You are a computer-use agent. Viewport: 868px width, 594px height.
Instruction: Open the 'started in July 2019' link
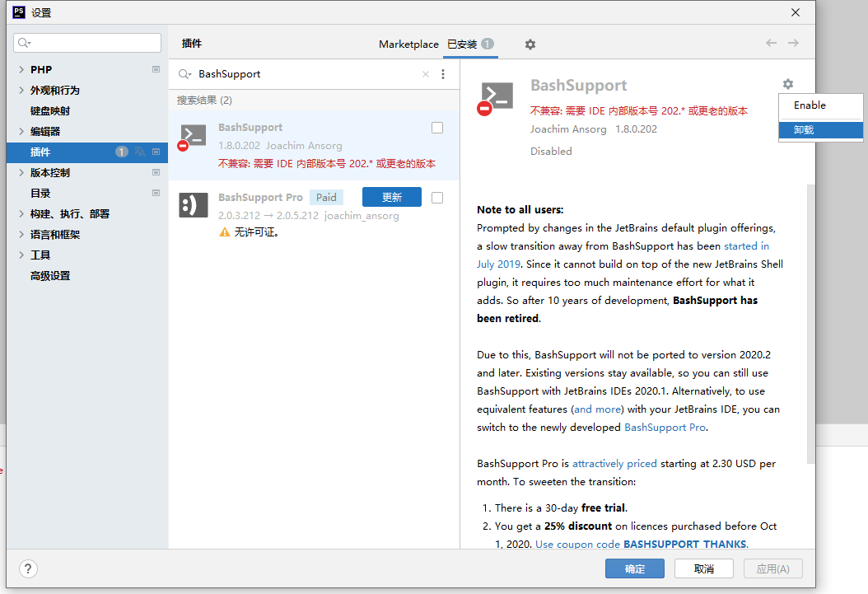click(746, 246)
